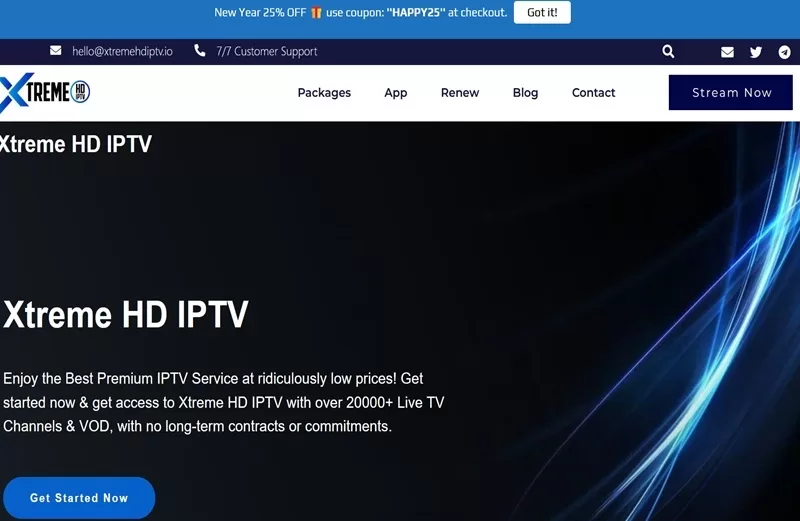The image size is (800, 521).
Task: Click the envelope icon beside Twitter
Action: (728, 52)
